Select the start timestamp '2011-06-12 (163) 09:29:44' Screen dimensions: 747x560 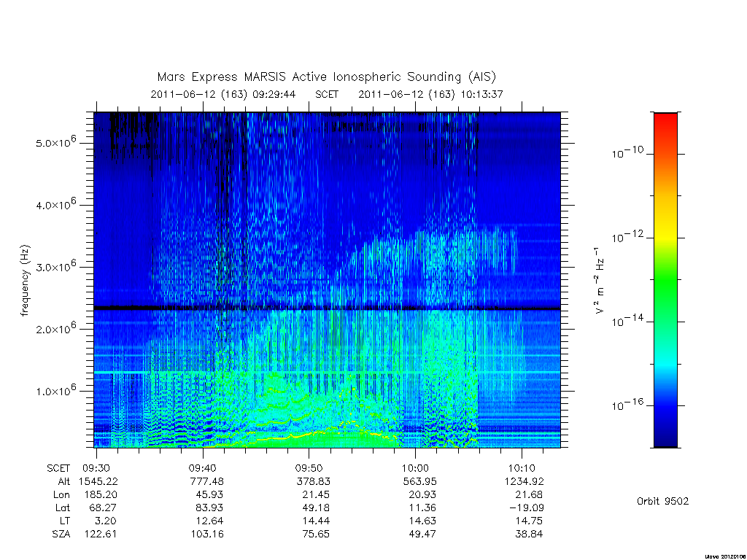(223, 94)
